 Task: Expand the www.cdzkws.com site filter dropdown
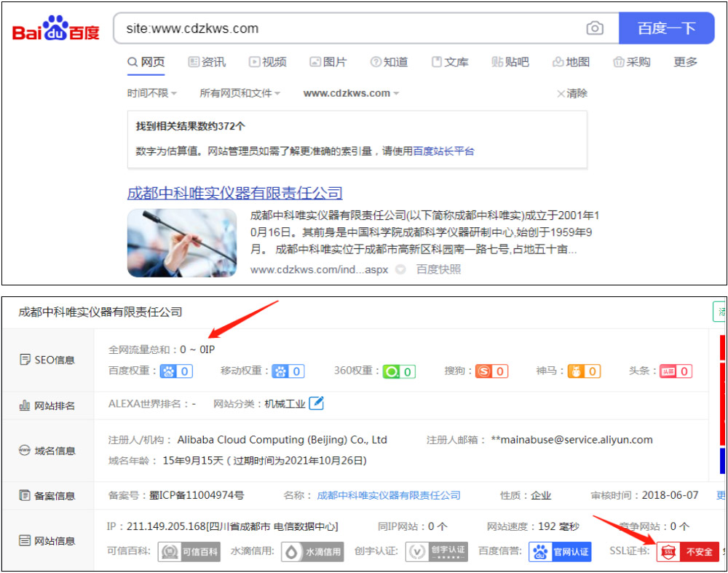tap(352, 93)
